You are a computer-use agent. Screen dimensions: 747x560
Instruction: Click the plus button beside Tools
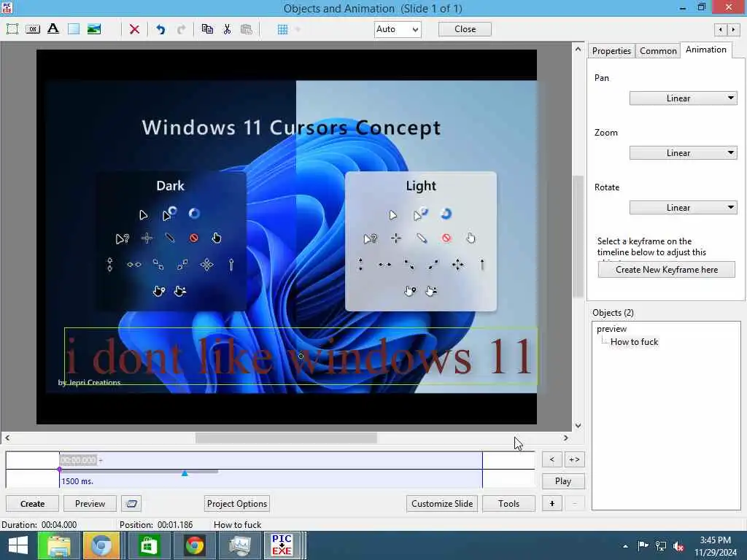[x=551, y=504]
